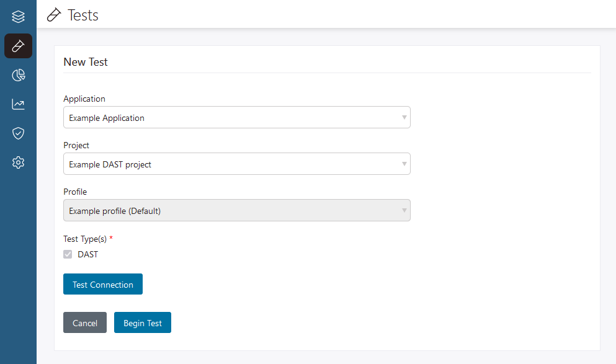Click the arrow on the Application combo box
The width and height of the screenshot is (616, 364).
point(404,117)
